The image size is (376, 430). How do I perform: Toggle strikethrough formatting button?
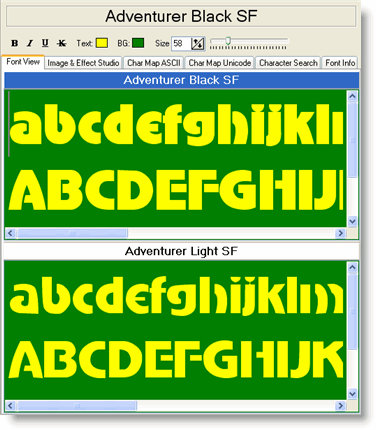[61, 43]
